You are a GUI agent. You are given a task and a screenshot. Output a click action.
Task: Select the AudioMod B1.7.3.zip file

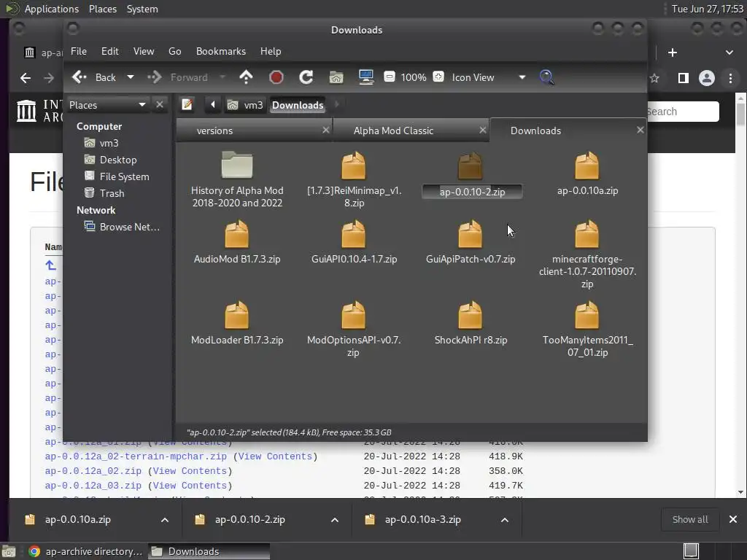pos(237,242)
